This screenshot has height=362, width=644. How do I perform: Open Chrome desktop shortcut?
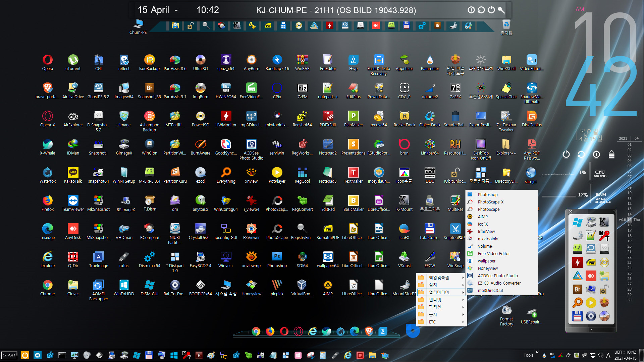(x=47, y=288)
